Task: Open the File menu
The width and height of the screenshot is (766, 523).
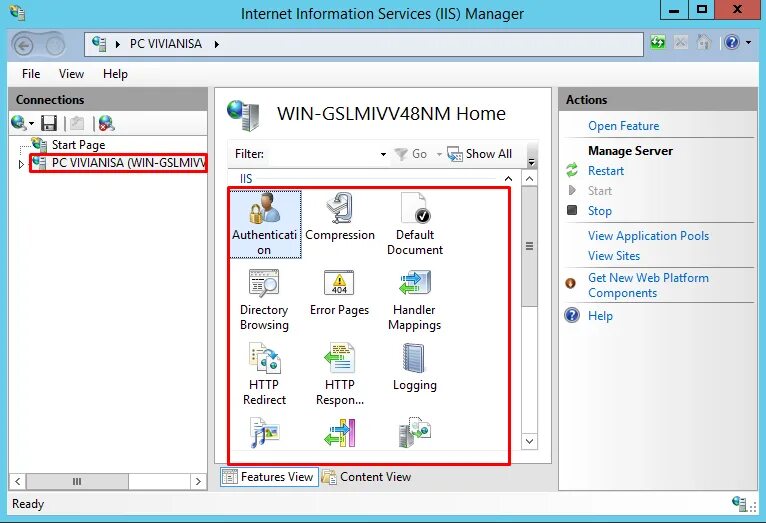Action: coord(31,74)
